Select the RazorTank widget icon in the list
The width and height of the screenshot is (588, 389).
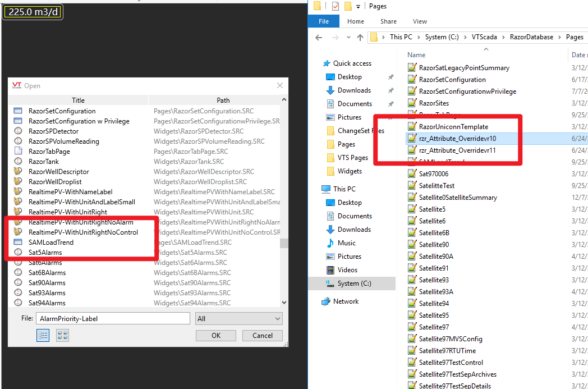tap(17, 162)
